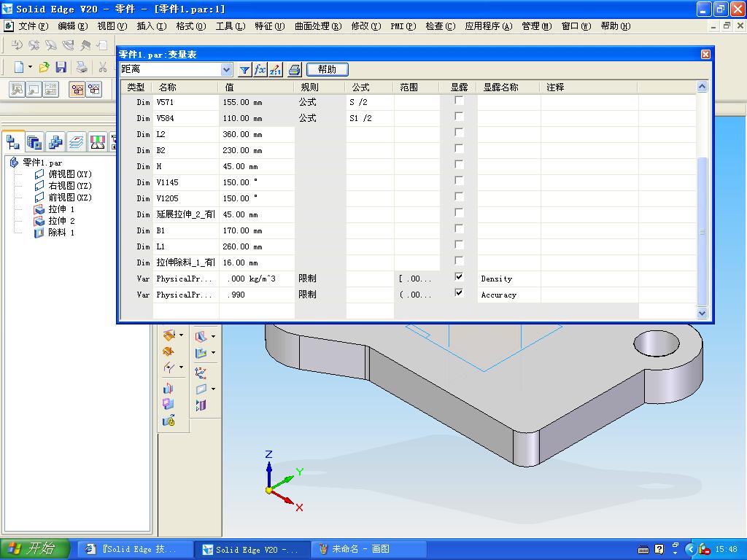Open the 特征(U) menu
This screenshot has height=560, width=747.
[x=270, y=26]
